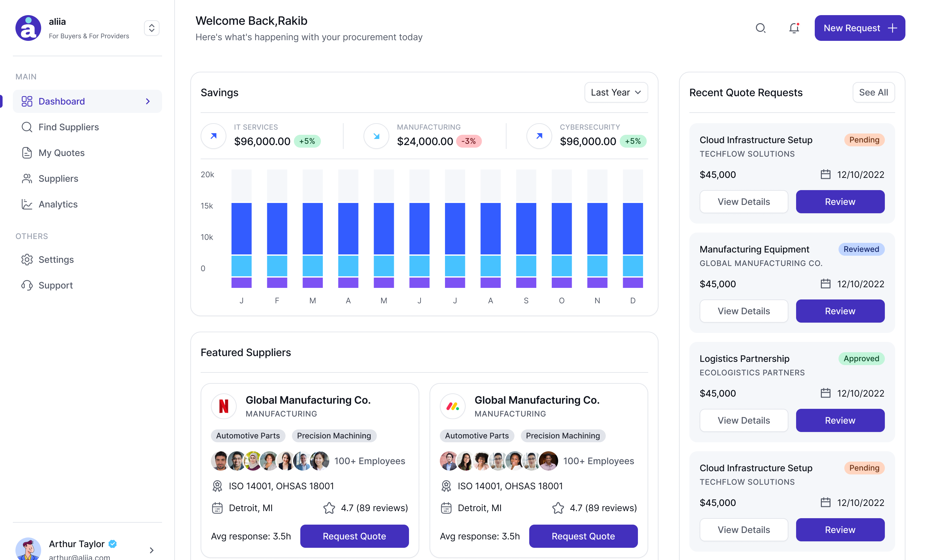Screen dimensions: 926x560
Task: Click the New Request button
Action: [860, 28]
